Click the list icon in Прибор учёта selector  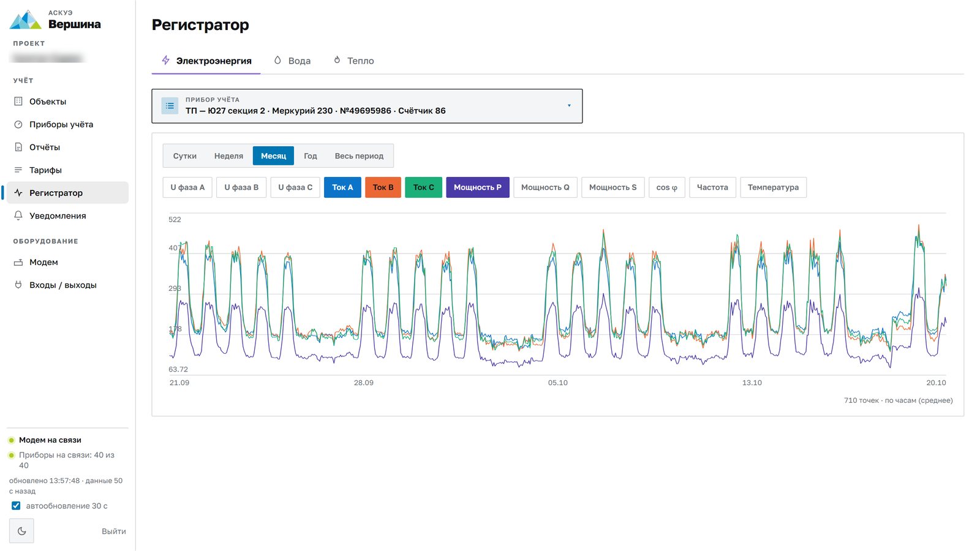tap(170, 106)
